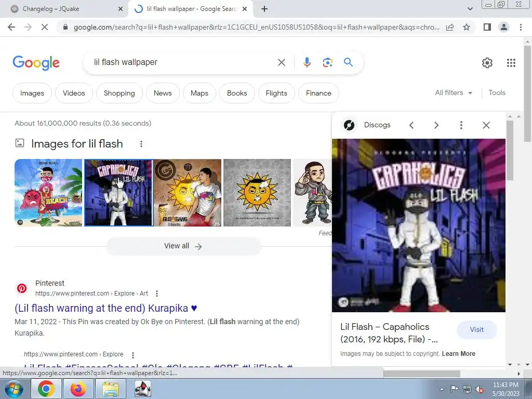Open the Java app taskbar icon
This screenshot has width=532, height=399.
(x=142, y=389)
